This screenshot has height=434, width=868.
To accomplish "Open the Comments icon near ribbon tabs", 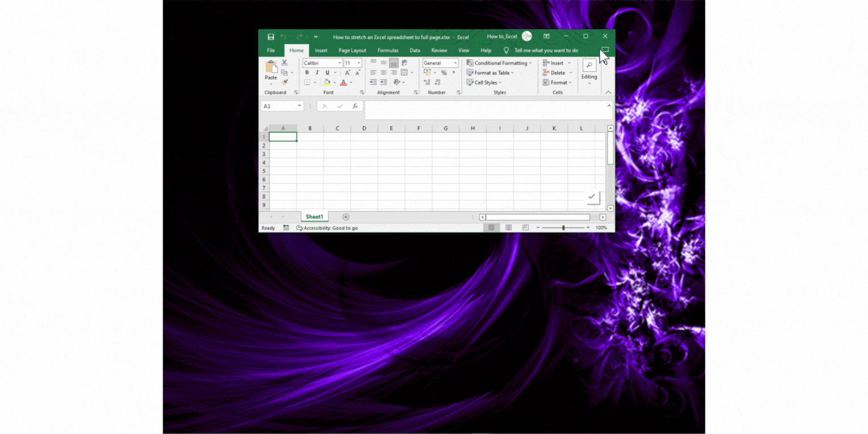I will coord(605,50).
